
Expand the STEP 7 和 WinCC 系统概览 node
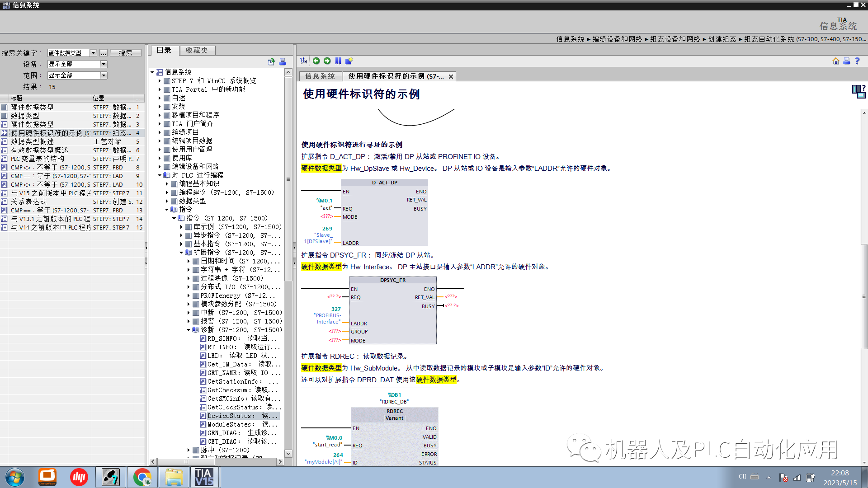pyautogui.click(x=160, y=81)
